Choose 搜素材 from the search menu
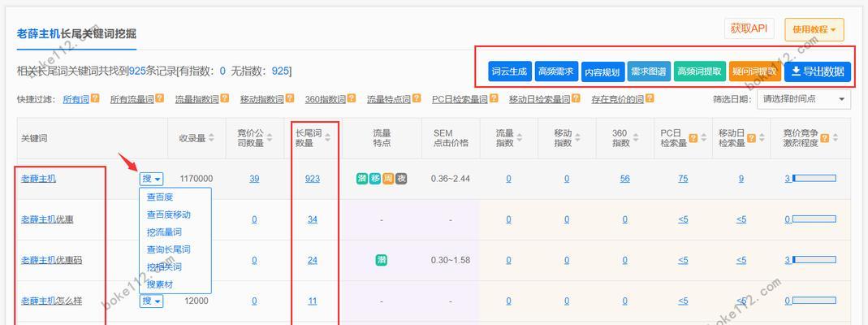The width and height of the screenshot is (868, 325). pyautogui.click(x=160, y=284)
